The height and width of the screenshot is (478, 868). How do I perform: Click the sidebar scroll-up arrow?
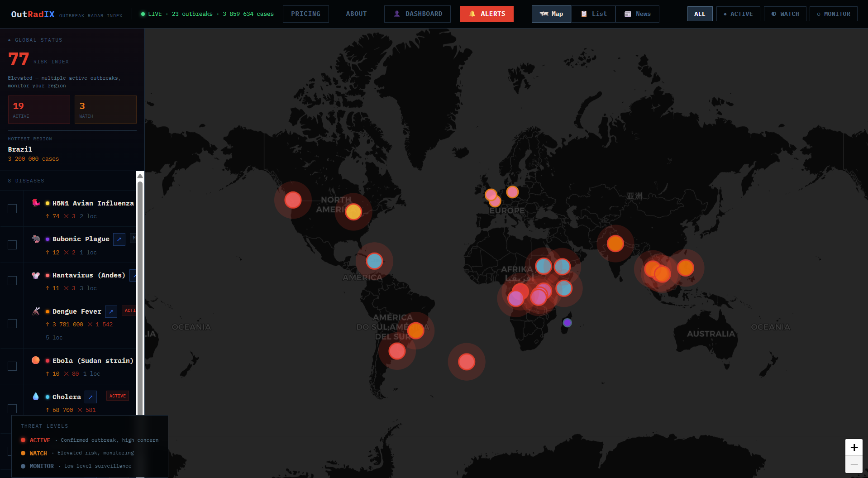click(x=140, y=176)
